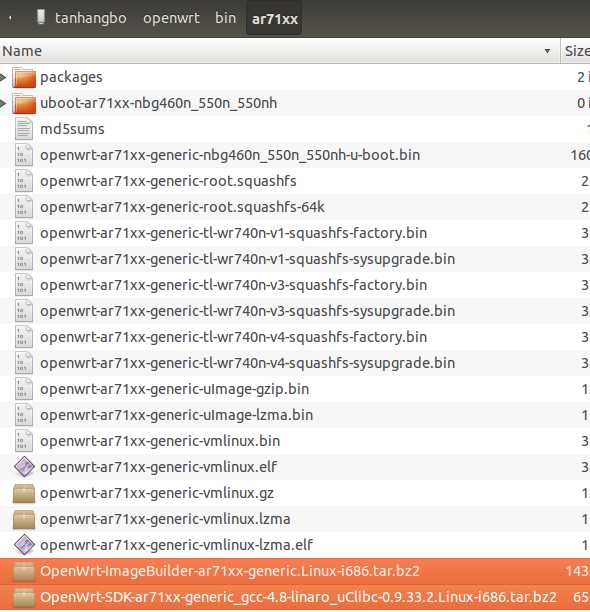
Task: Click the tl-wr740n-v1 sysupgrade.bin file icon
Action: tap(24, 259)
